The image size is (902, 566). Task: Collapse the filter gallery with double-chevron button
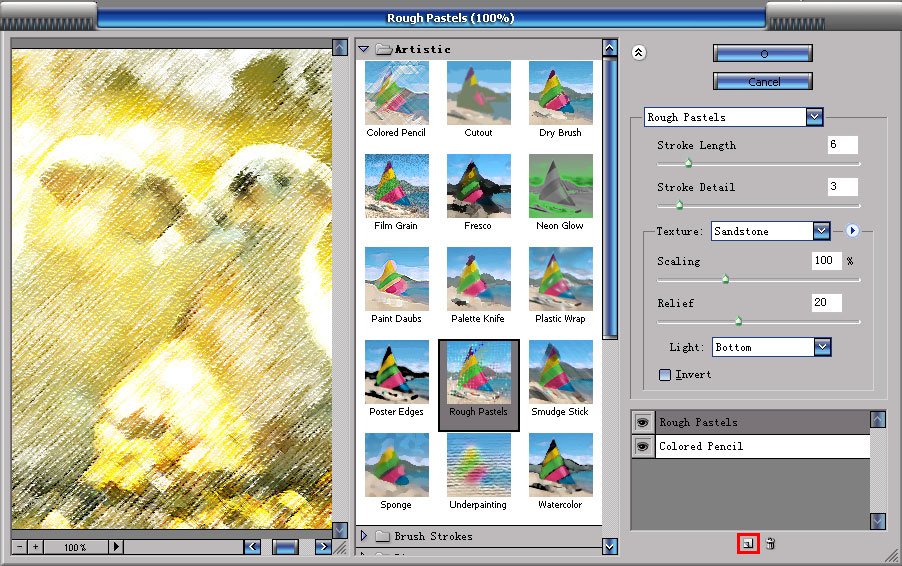click(x=639, y=52)
